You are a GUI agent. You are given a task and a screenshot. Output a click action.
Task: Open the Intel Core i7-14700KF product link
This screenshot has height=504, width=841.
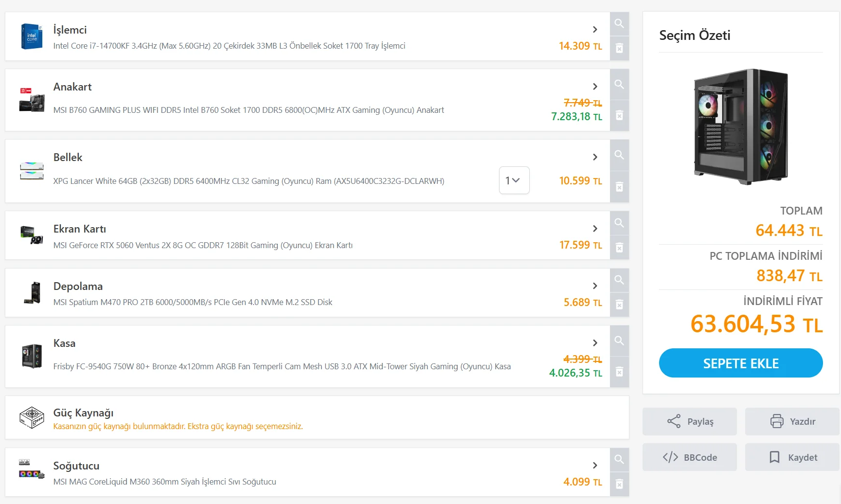point(229,46)
